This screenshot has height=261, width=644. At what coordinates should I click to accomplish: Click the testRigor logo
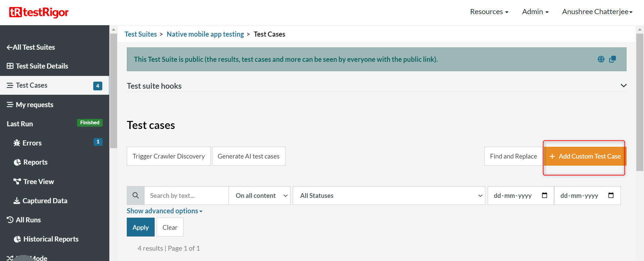coord(39,12)
